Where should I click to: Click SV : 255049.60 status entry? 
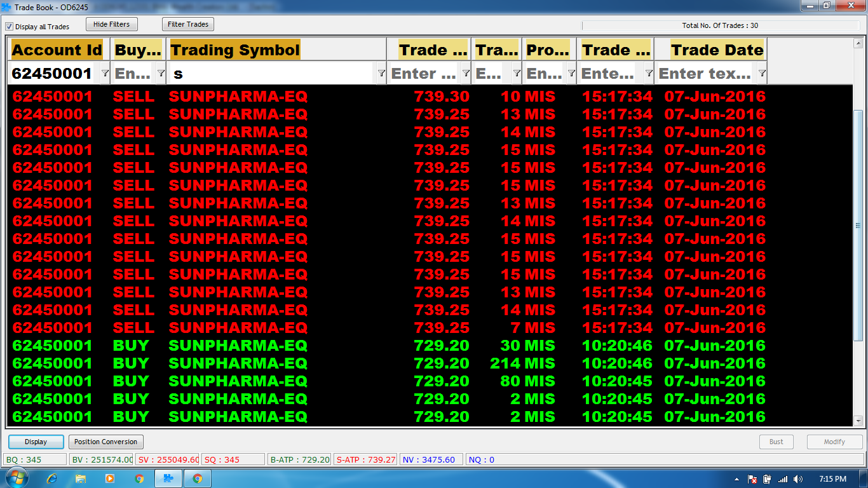[167, 459]
